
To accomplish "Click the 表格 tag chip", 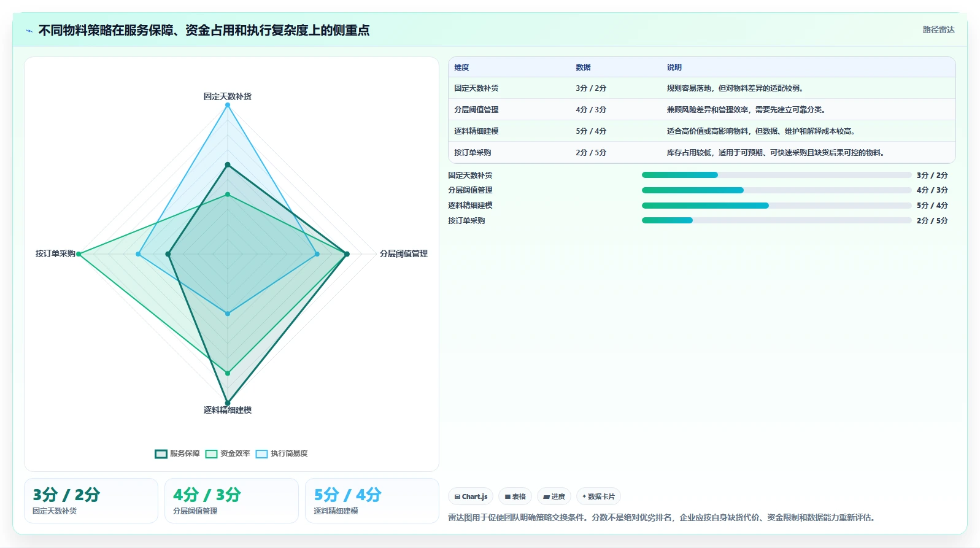I will point(515,496).
